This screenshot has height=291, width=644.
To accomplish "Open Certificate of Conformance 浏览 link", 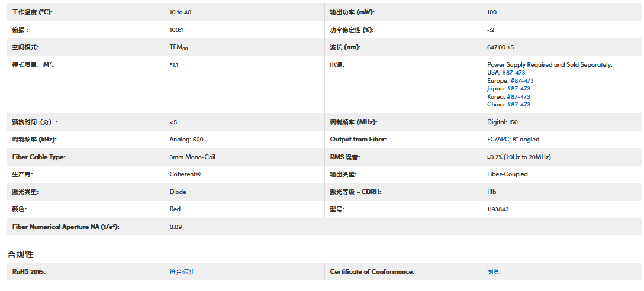I will click(493, 271).
